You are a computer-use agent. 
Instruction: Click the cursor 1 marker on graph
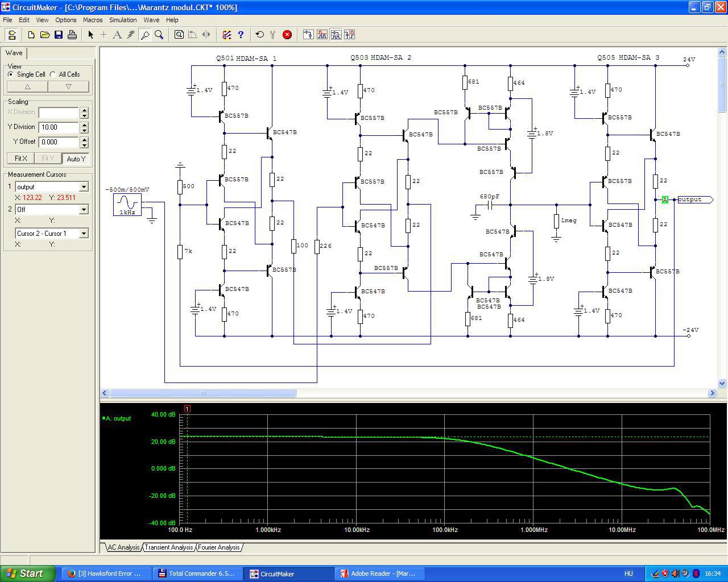coord(187,409)
